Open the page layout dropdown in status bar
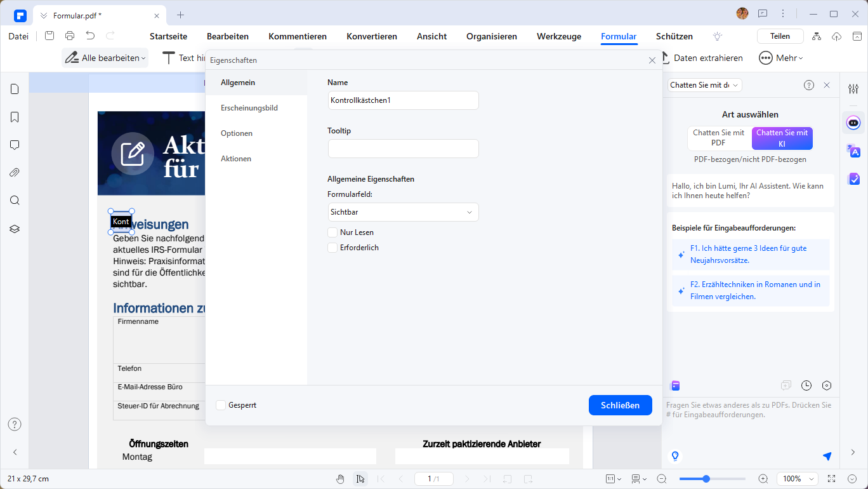The height and width of the screenshot is (489, 868). (x=639, y=479)
